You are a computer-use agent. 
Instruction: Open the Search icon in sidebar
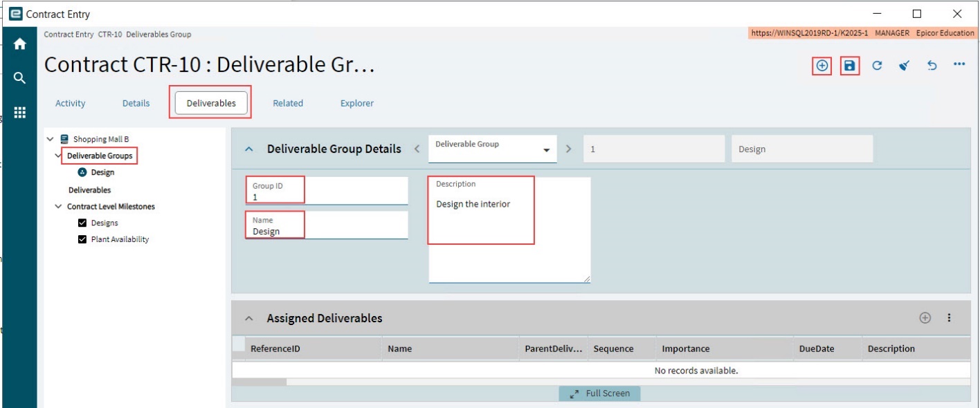click(20, 78)
